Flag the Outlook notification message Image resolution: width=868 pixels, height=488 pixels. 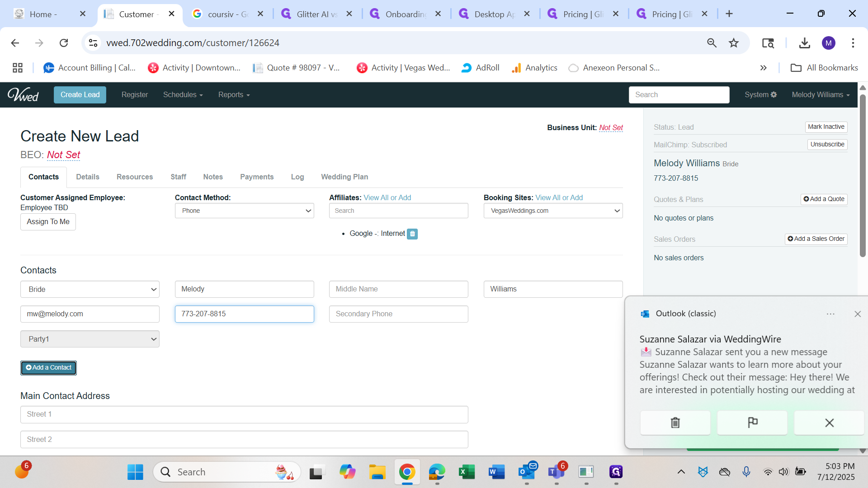point(752,422)
